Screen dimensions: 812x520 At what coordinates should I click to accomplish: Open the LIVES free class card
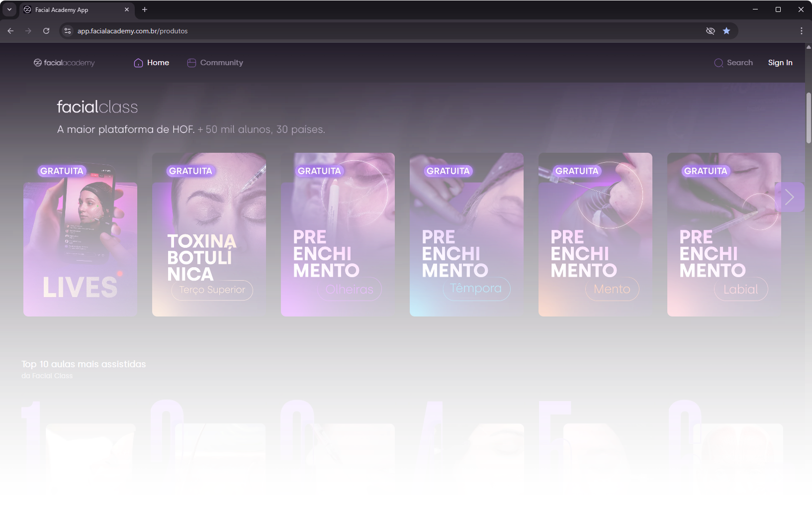coord(80,234)
